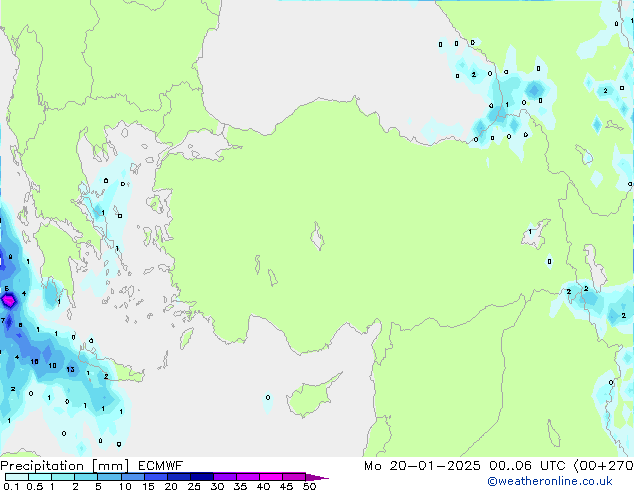Select the legend label 0.1
Screen dimensions: 634x490
click(11, 486)
